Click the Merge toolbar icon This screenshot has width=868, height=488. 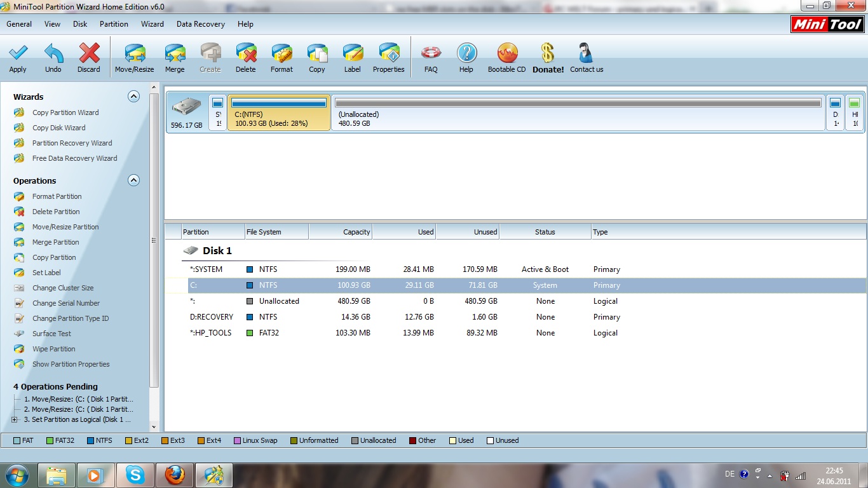coord(175,53)
